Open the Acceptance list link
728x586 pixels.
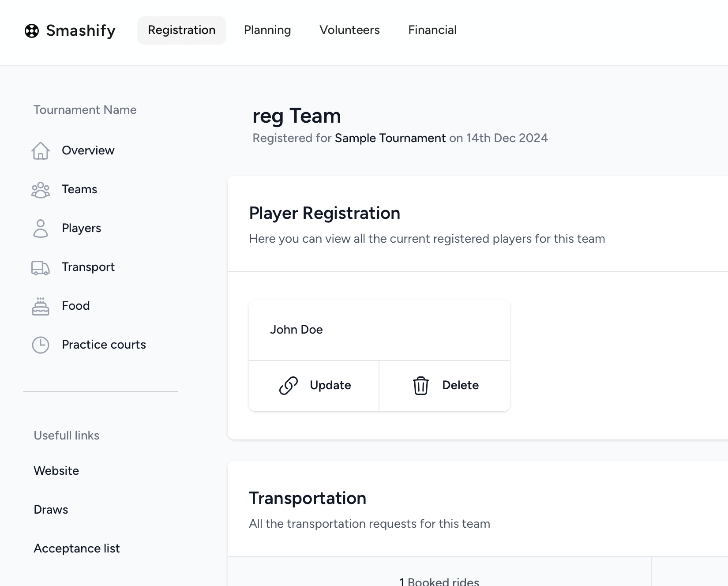coord(77,548)
